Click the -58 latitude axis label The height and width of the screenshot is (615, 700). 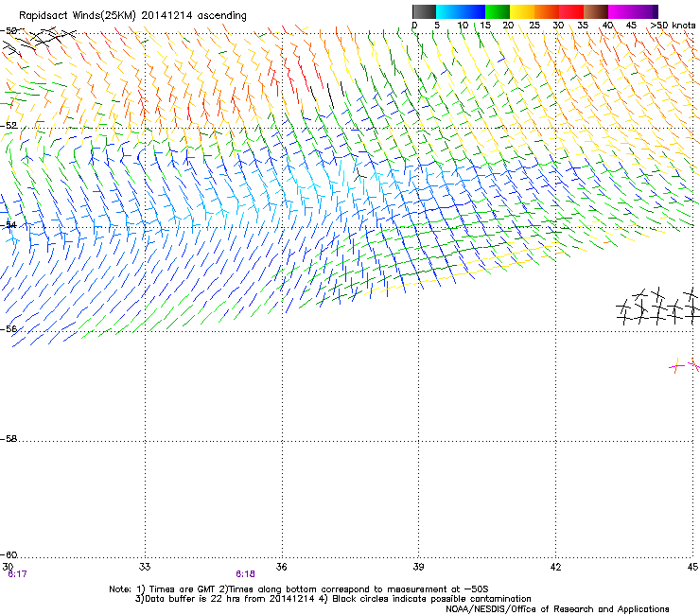[9, 439]
